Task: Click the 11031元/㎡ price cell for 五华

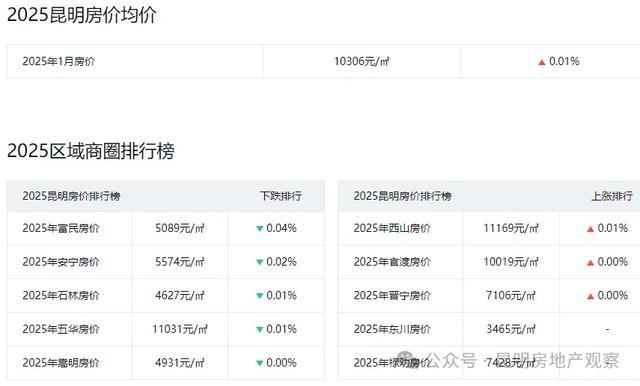Action: [x=180, y=329]
